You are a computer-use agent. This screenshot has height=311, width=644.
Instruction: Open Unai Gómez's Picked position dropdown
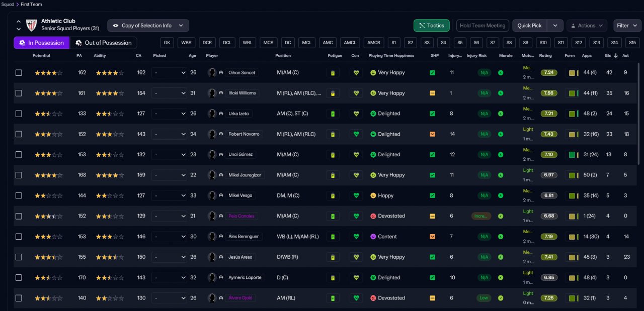(x=169, y=155)
